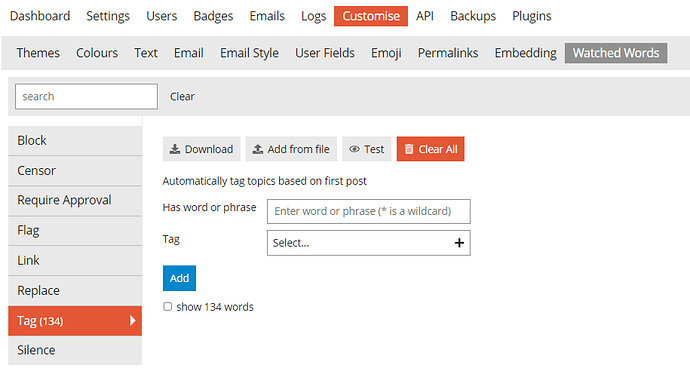Click the Test button

coord(367,149)
